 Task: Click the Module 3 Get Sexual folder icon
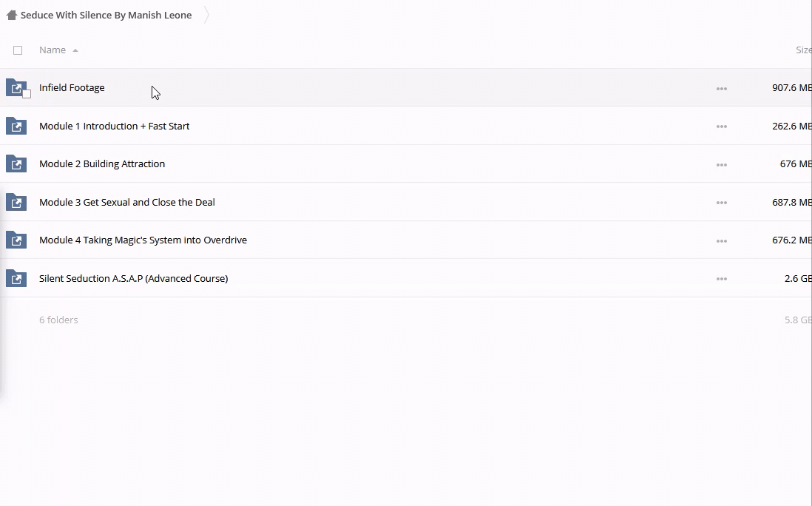pos(16,202)
